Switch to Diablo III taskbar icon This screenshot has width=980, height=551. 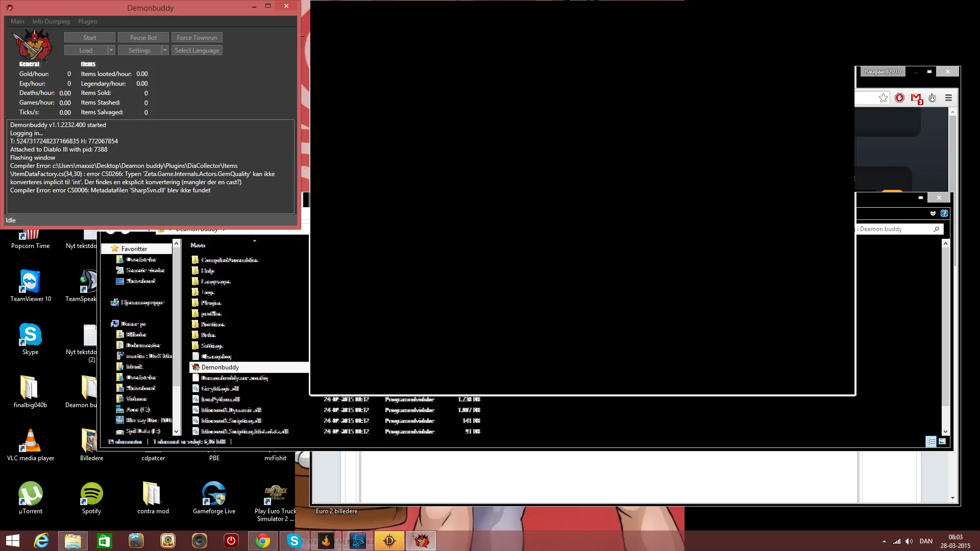(389, 541)
